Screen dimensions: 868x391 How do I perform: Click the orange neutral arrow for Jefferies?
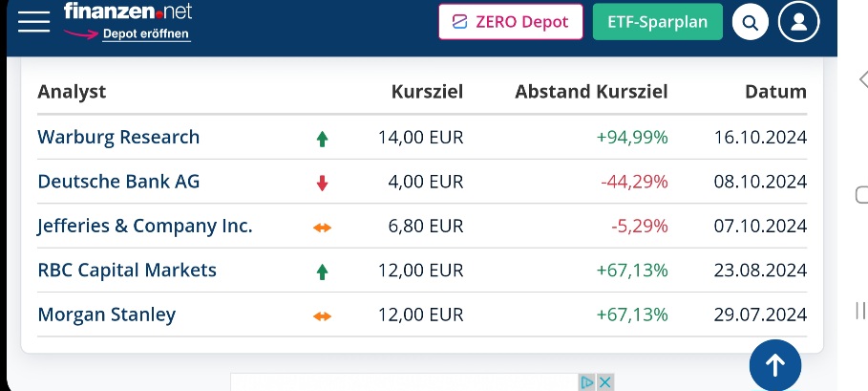point(322,228)
